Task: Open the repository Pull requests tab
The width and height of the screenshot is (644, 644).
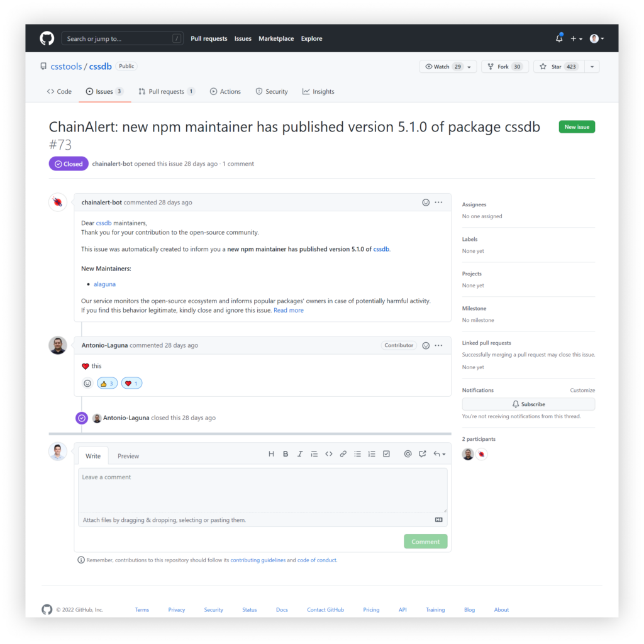Action: point(166,92)
